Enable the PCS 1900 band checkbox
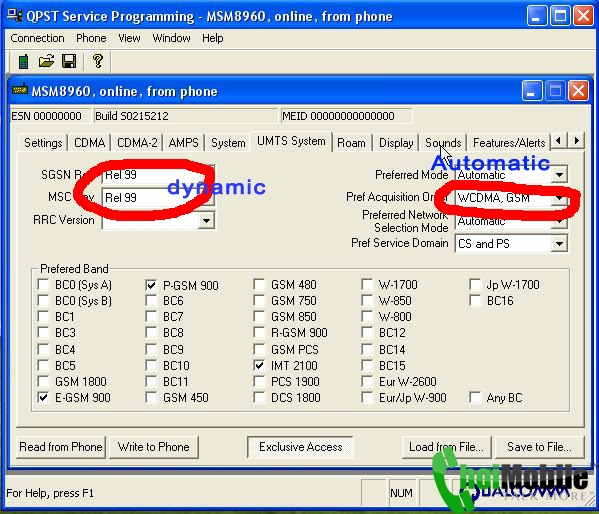Screen dimensions: 599x514 tap(259, 381)
